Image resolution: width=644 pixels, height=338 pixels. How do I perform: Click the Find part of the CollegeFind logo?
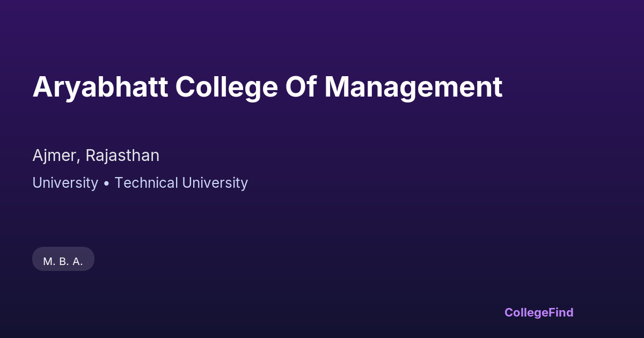[x=560, y=312]
